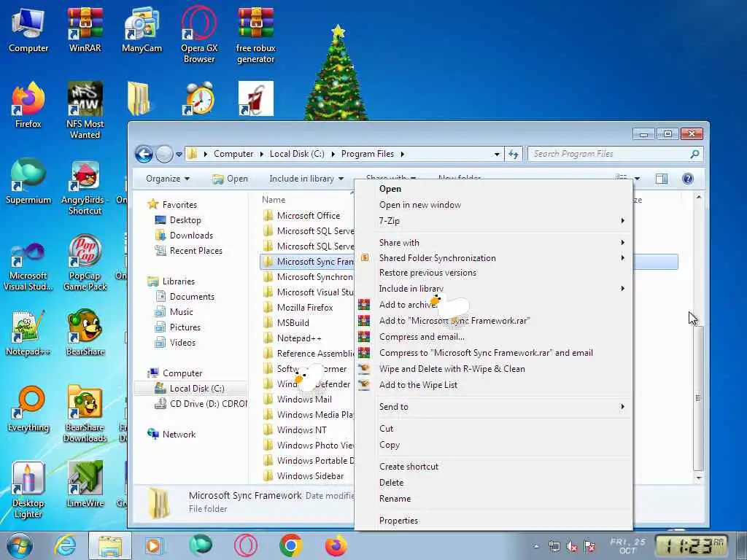Viewport: 747px width, 560px height.
Task: Launch Notepad++ desktop shortcut
Action: point(28,333)
